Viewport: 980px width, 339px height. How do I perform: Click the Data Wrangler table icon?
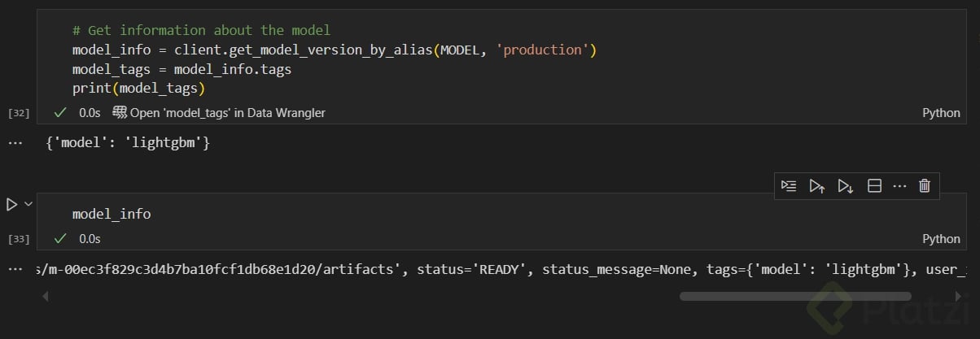coord(120,112)
